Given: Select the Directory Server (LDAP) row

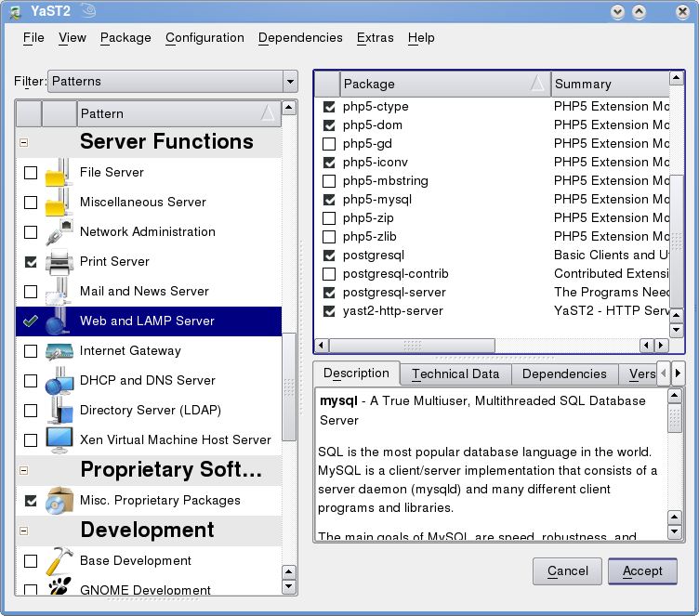Looking at the screenshot, I should (149, 411).
